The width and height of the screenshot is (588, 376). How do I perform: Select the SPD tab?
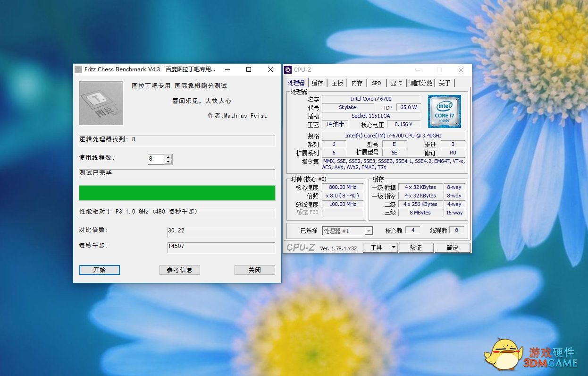point(377,83)
